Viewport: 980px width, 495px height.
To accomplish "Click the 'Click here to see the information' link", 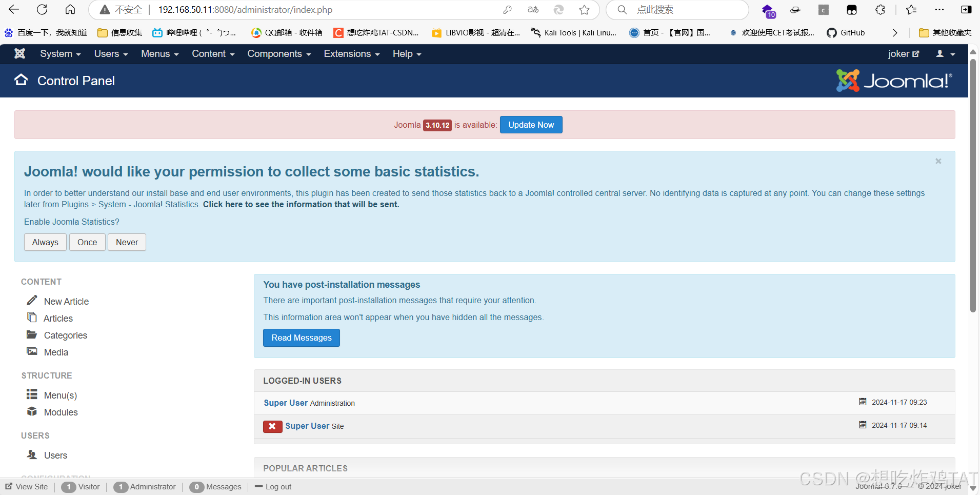I will pos(301,204).
